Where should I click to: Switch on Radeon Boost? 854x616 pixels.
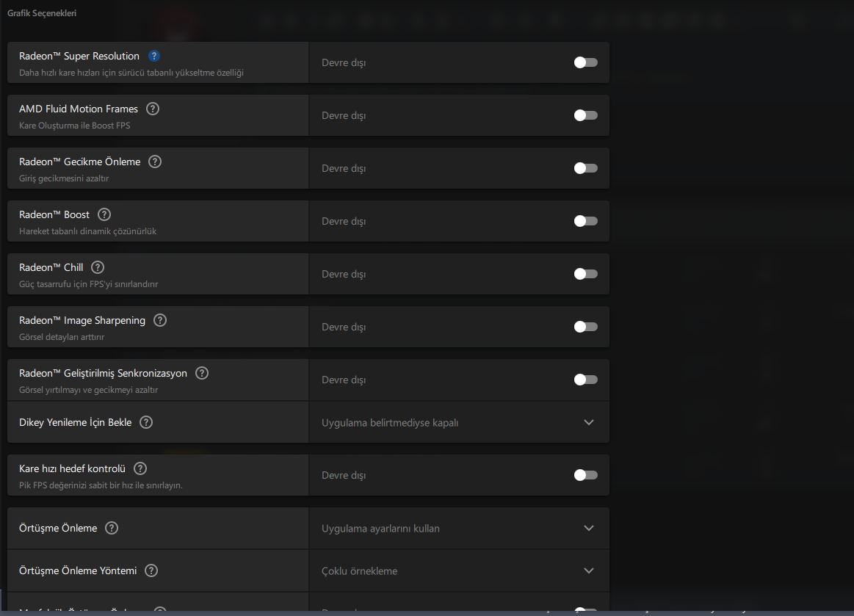pos(585,221)
